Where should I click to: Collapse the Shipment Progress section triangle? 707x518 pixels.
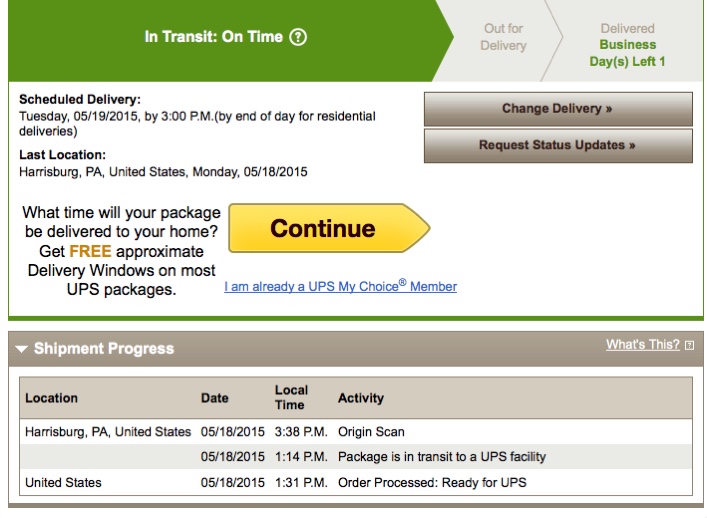click(x=21, y=349)
